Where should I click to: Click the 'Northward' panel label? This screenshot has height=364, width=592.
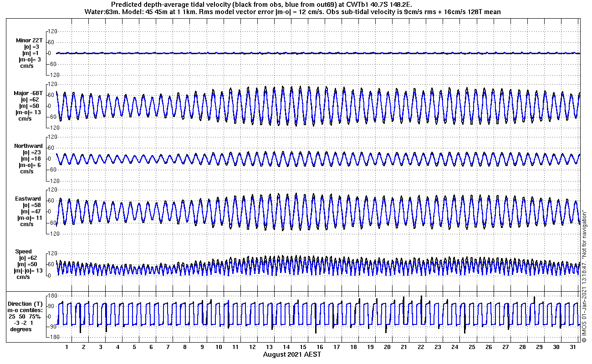point(28,146)
